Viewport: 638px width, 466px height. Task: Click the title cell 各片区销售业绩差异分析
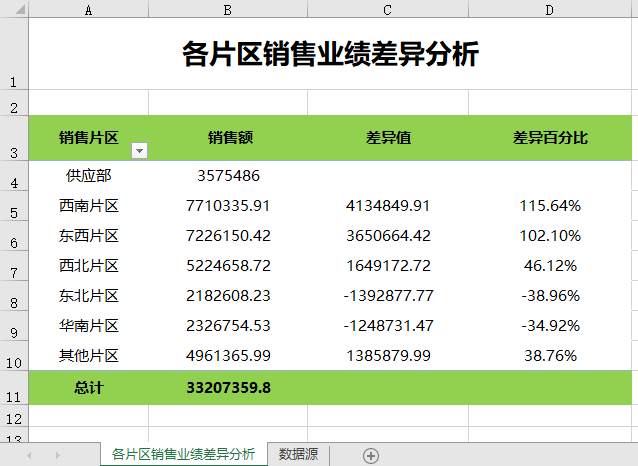tap(330, 54)
